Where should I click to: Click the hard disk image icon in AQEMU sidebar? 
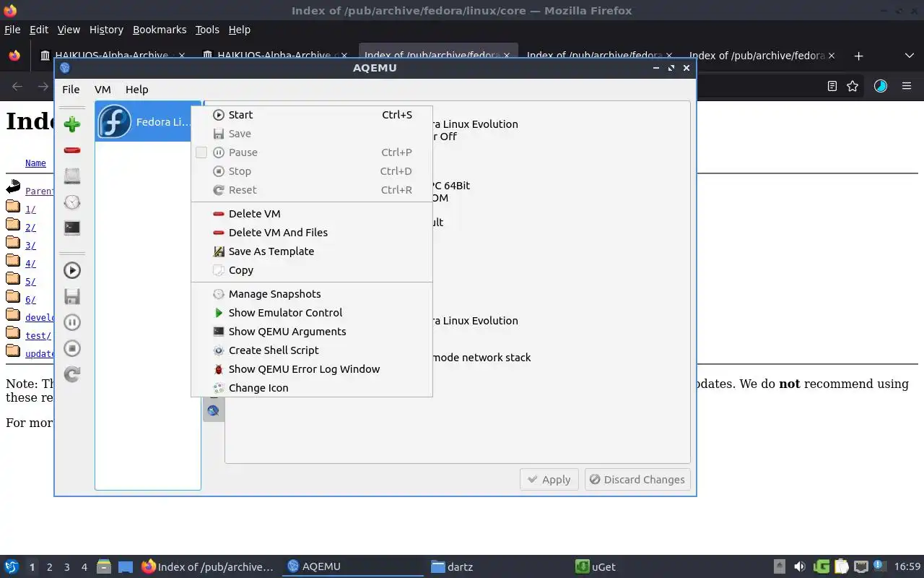pyautogui.click(x=72, y=176)
